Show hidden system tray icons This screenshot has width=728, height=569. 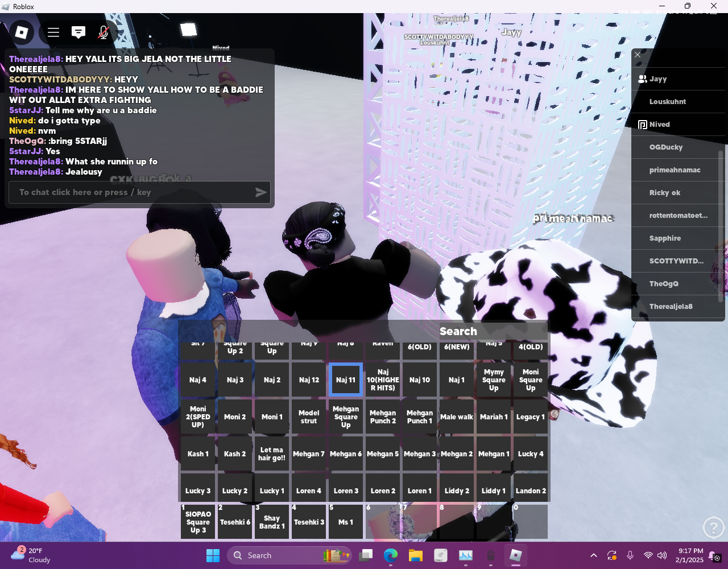tap(594, 555)
